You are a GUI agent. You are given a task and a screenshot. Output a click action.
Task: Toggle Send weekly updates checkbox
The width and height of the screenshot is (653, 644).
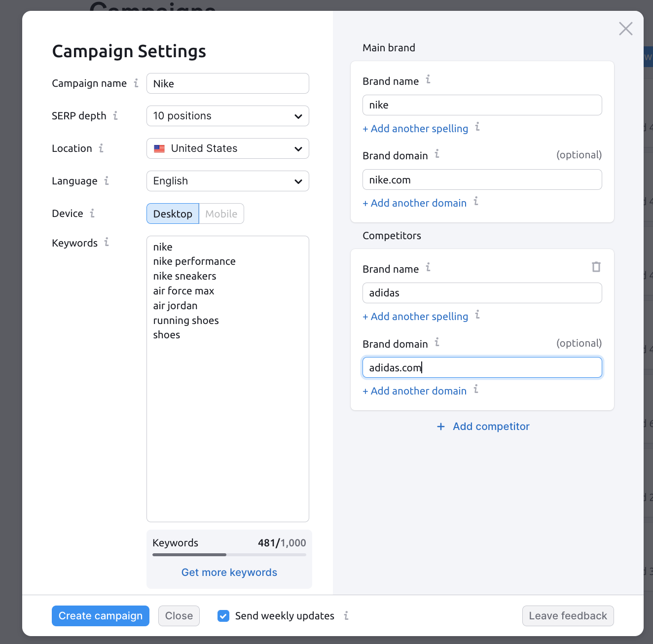(x=223, y=616)
